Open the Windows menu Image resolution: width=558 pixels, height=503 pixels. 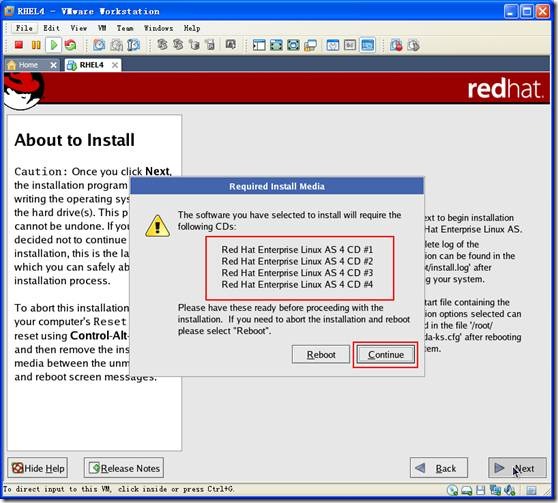tap(158, 28)
